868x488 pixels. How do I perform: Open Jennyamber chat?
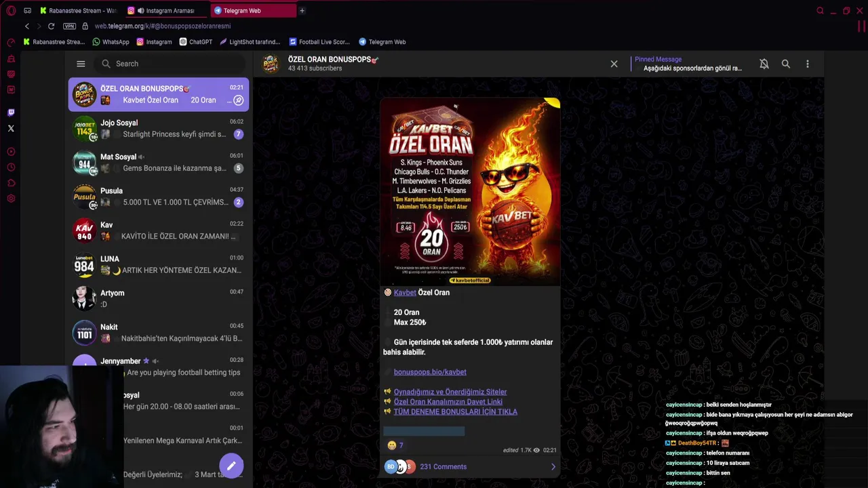click(x=158, y=367)
